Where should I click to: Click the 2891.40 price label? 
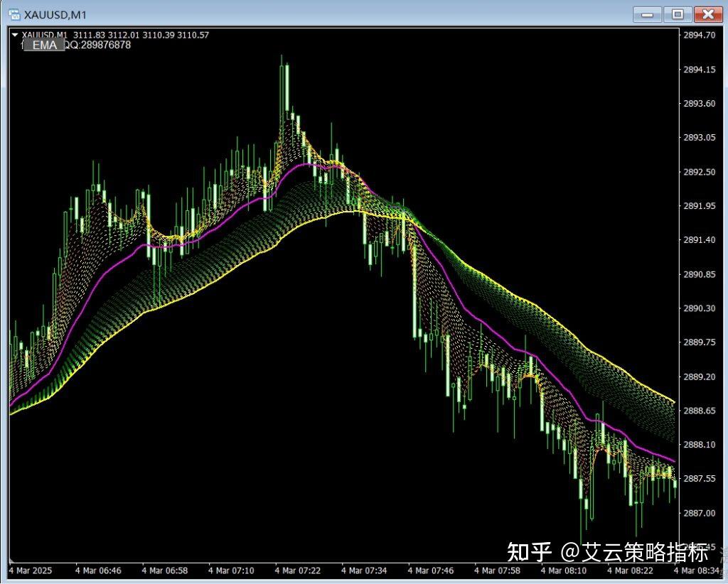point(700,240)
